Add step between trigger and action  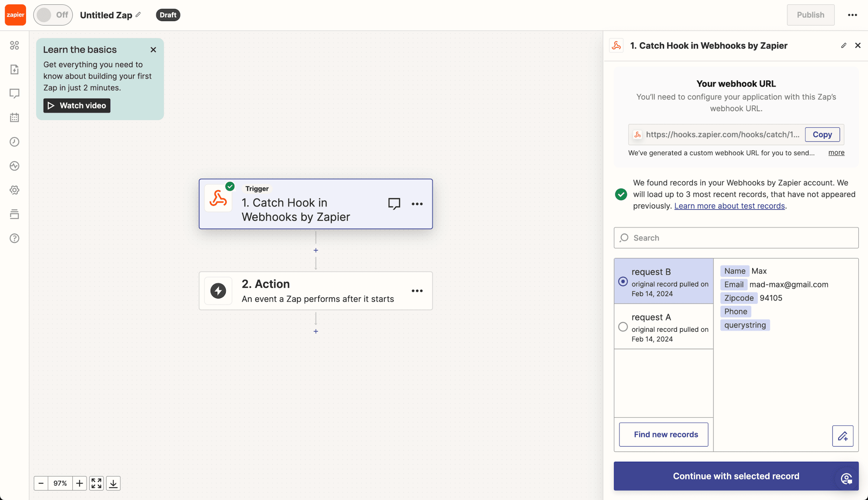click(x=316, y=250)
